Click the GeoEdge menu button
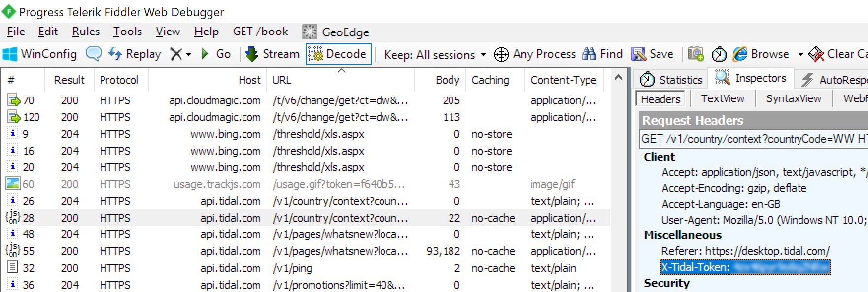 (x=336, y=32)
